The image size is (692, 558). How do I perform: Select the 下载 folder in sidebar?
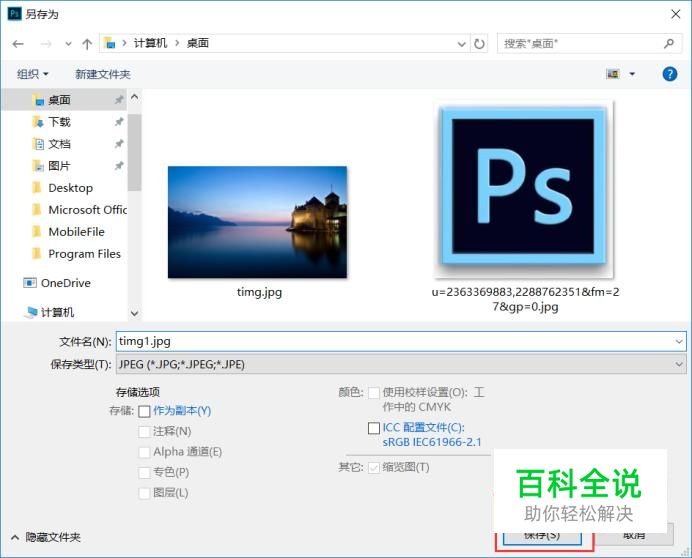pyautogui.click(x=59, y=122)
